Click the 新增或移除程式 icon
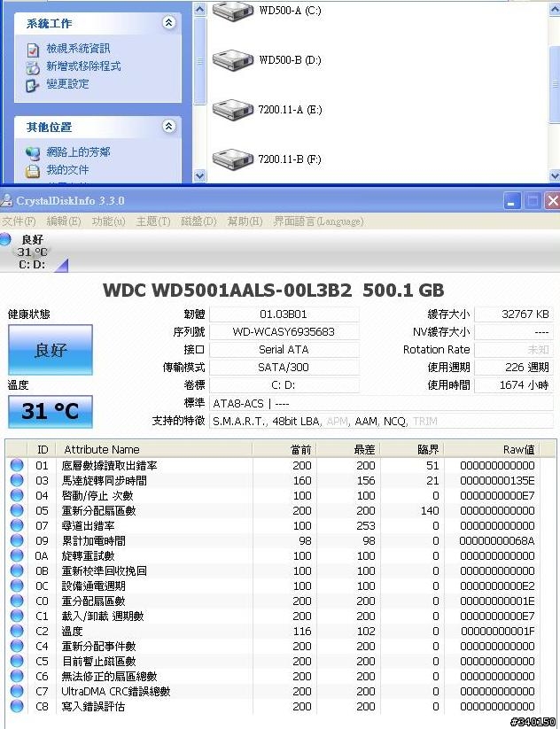560x729 pixels. pos(33,67)
